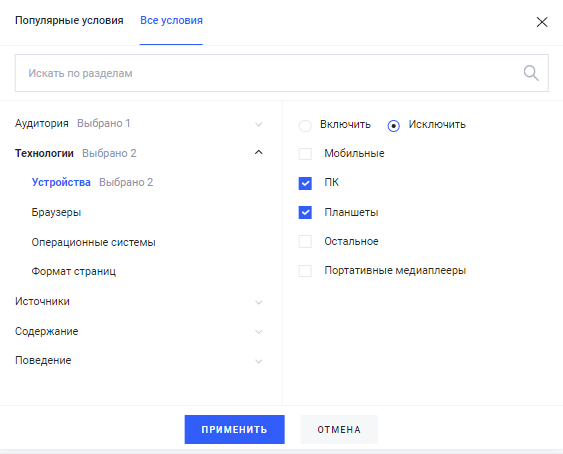Tick Портативные медиаплееры checkbox
The height and width of the screenshot is (454, 563).
[305, 270]
